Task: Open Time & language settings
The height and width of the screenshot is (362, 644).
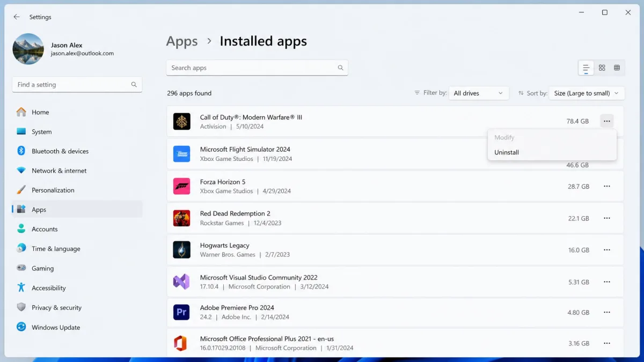Action: tap(77, 249)
